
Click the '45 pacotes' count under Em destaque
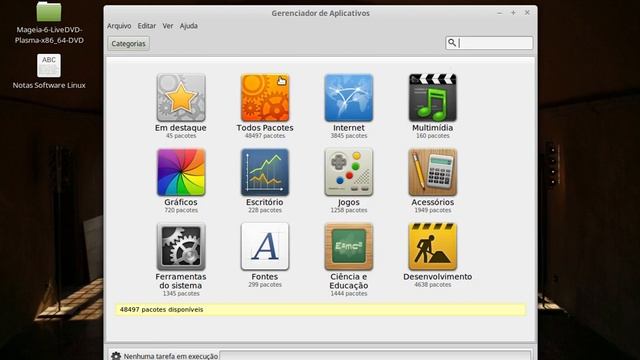[x=181, y=136]
